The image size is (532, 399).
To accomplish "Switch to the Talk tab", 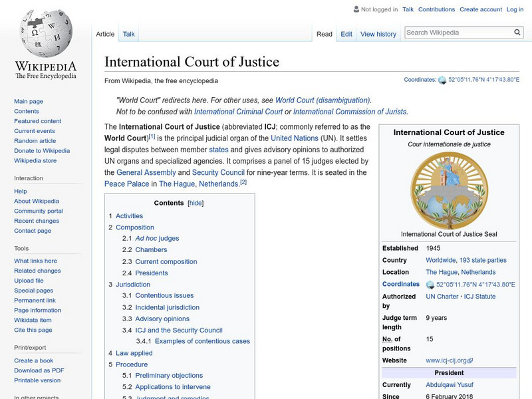I will [128, 33].
